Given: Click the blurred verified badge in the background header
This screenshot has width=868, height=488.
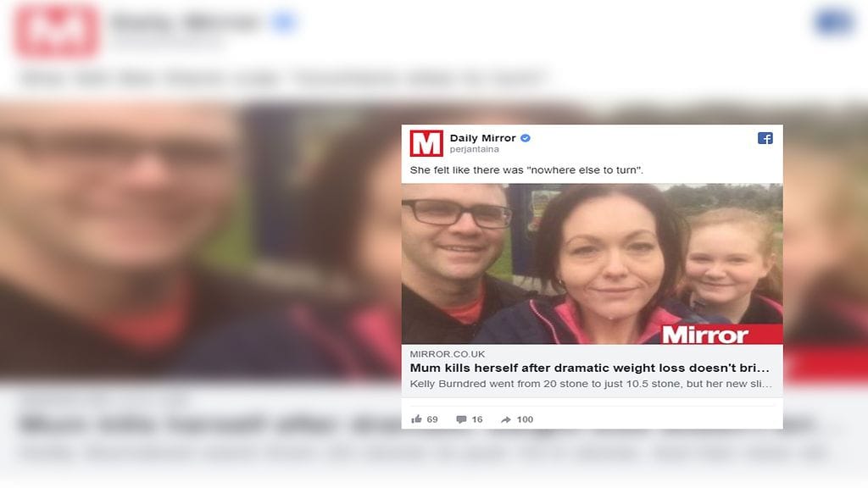Looking at the screenshot, I should pyautogui.click(x=283, y=22).
